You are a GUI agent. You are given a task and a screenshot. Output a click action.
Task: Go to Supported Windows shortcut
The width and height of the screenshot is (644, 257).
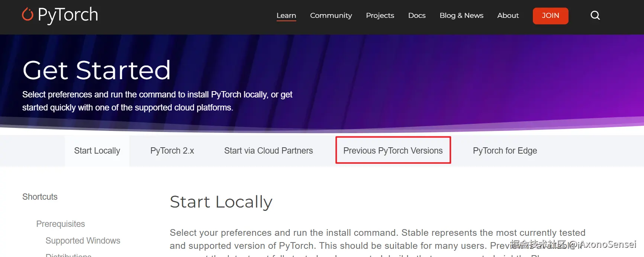[83, 241]
